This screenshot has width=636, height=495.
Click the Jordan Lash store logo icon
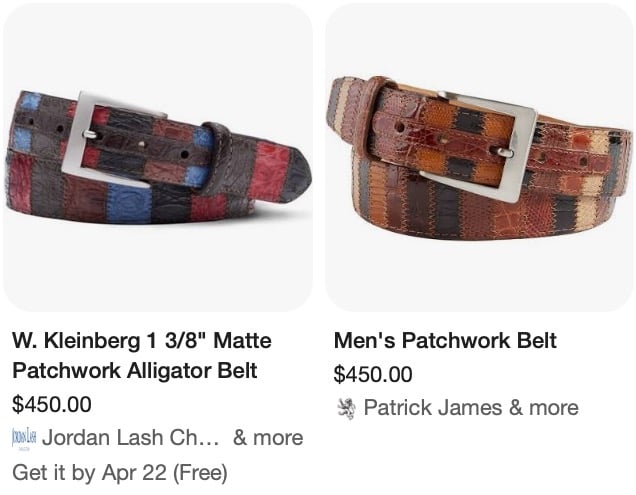(x=24, y=438)
